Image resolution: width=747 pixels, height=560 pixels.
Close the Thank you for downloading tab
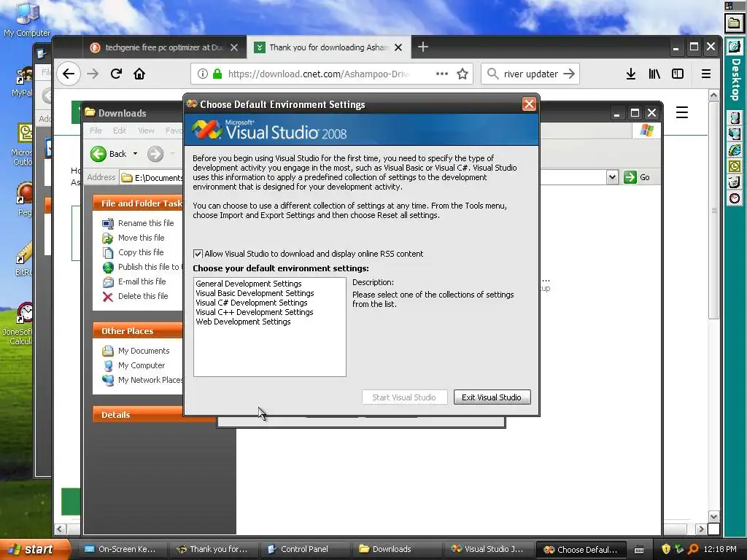tap(398, 47)
